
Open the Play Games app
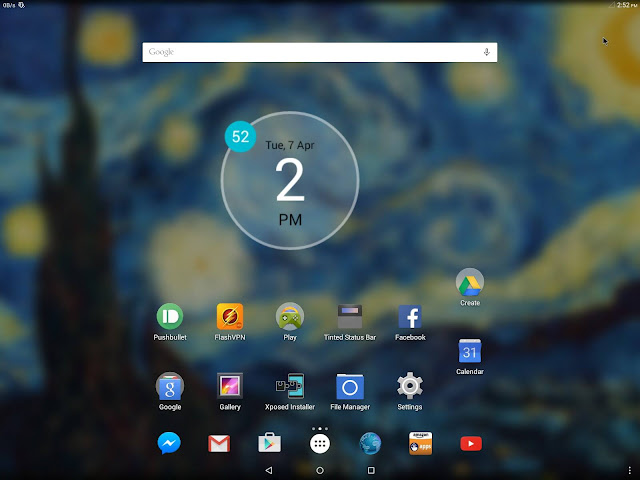[290, 316]
